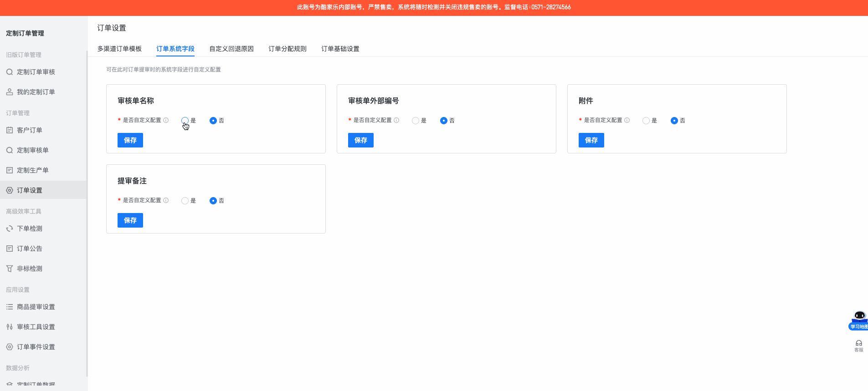
Task: Open 客服 headset support icon
Action: pos(858,344)
